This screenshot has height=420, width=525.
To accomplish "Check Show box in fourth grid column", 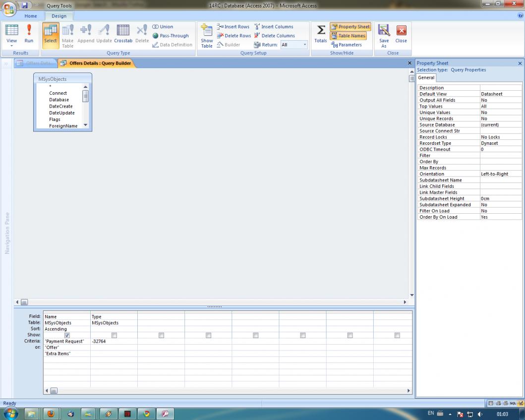I will click(209, 335).
